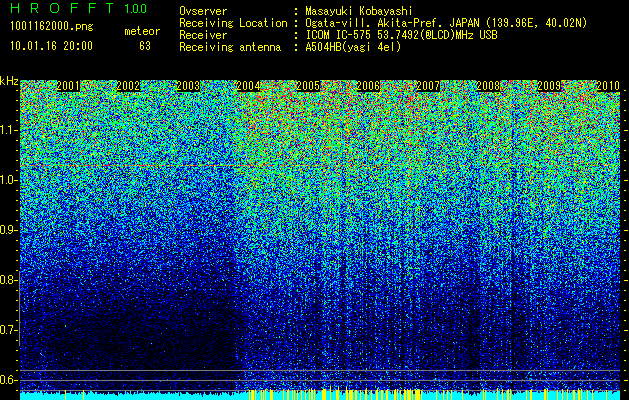
Task: Click the kHz axis unit label
Action: pyautogui.click(x=9, y=81)
